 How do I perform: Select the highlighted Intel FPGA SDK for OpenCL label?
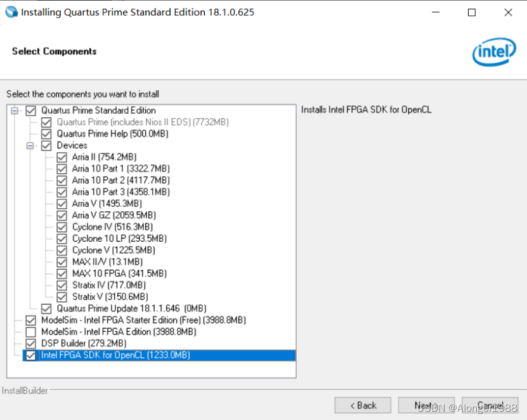115,355
